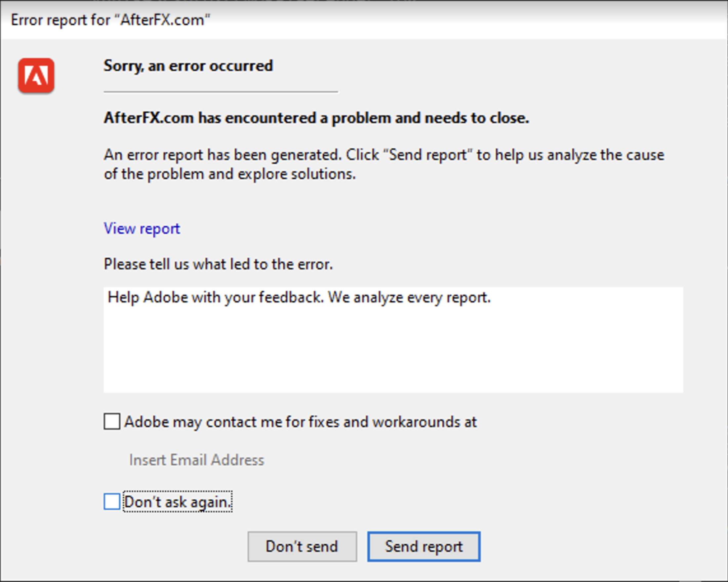The image size is (728, 582).
Task: Submit the crash report to Adobe
Action: 424,547
